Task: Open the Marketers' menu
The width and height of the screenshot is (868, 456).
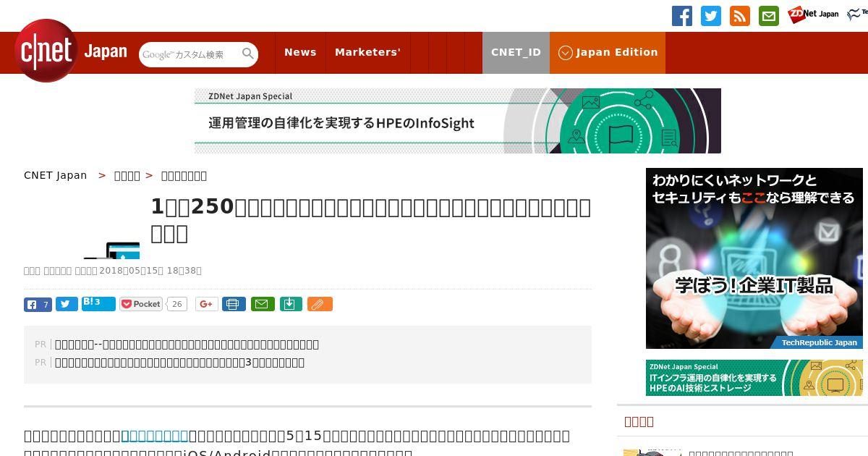Action: click(x=367, y=52)
